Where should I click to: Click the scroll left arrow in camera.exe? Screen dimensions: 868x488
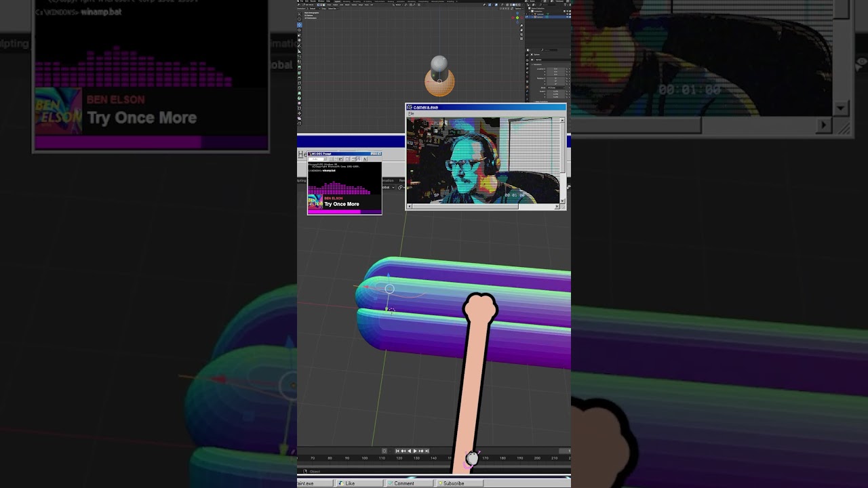410,206
